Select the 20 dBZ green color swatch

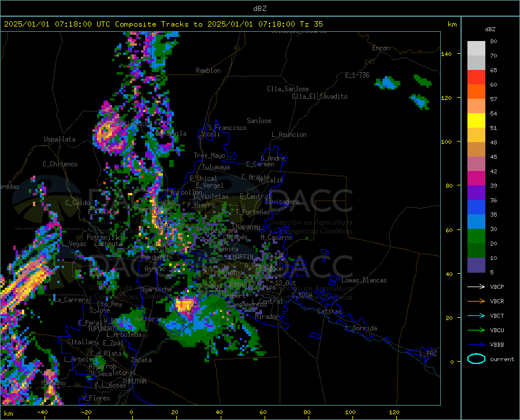click(x=476, y=251)
